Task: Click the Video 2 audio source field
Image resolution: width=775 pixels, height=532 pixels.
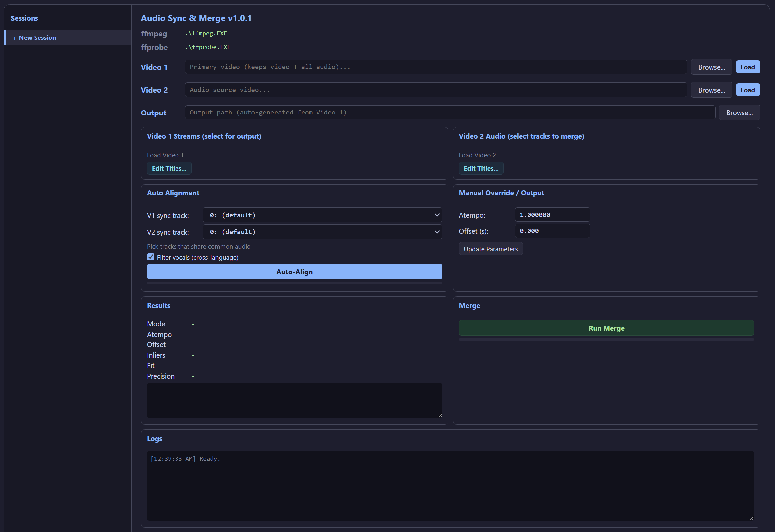Action: point(436,90)
